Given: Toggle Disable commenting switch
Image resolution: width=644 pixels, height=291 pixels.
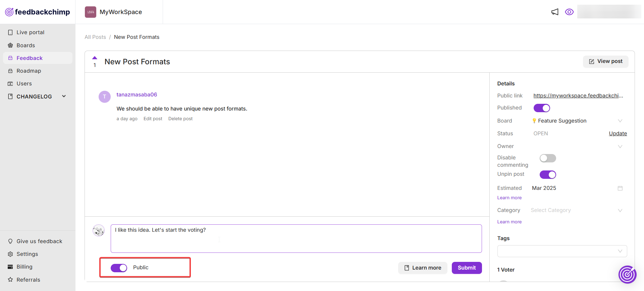Looking at the screenshot, I should pos(548,158).
